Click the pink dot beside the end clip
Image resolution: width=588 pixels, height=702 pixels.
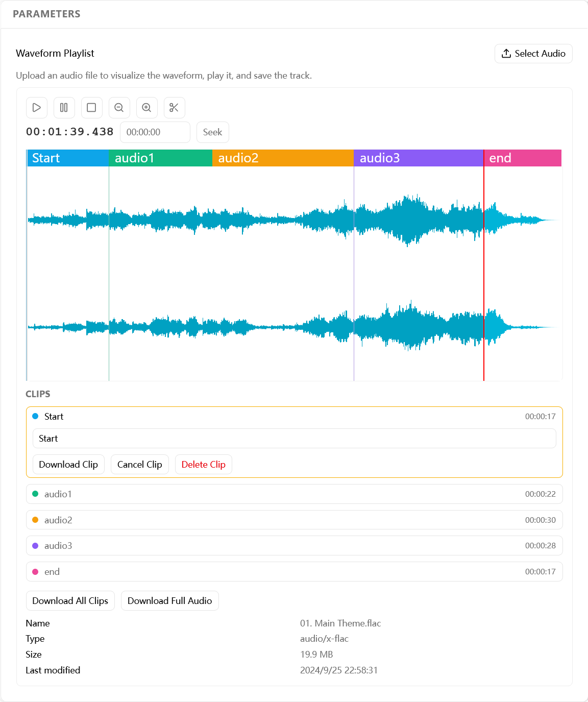(35, 571)
